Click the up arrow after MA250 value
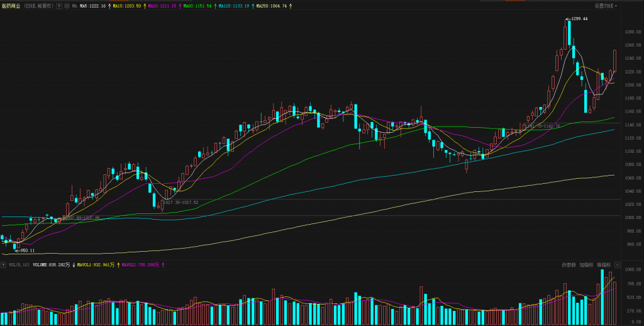This screenshot has height=326, width=644. [291, 6]
